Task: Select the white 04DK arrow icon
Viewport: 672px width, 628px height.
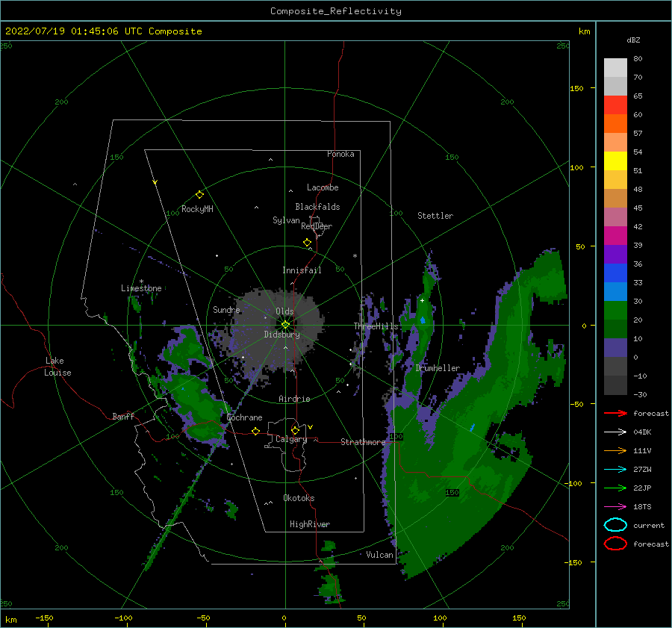Action: pos(615,432)
